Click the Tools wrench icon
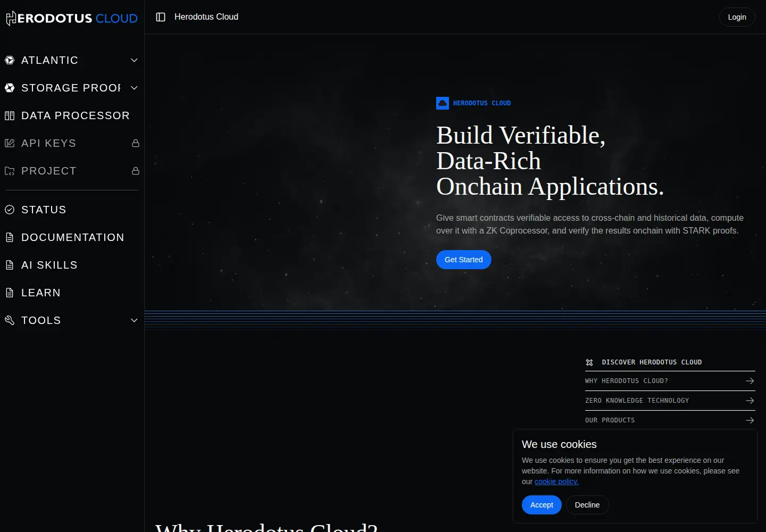 tap(10, 320)
